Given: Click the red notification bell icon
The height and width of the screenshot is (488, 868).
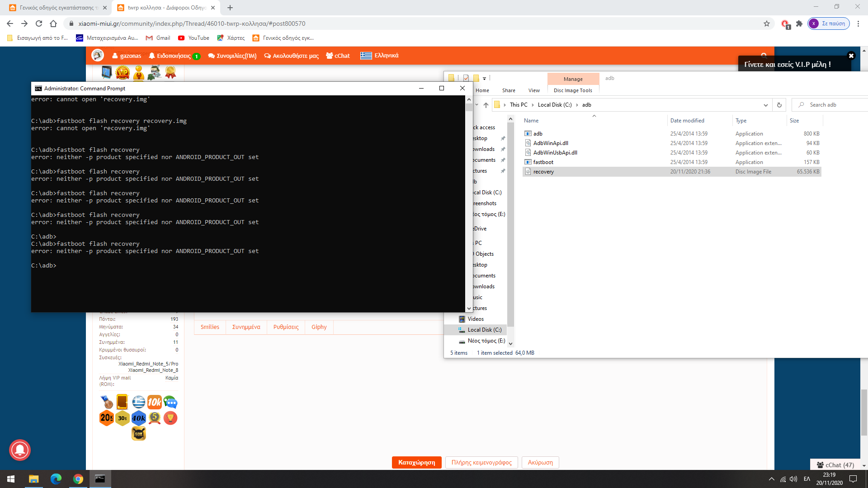Looking at the screenshot, I should (20, 450).
